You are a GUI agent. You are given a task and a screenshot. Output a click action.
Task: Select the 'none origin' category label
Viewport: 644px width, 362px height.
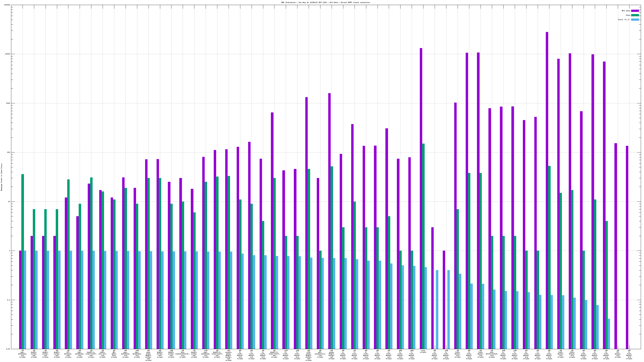(x=423, y=351)
